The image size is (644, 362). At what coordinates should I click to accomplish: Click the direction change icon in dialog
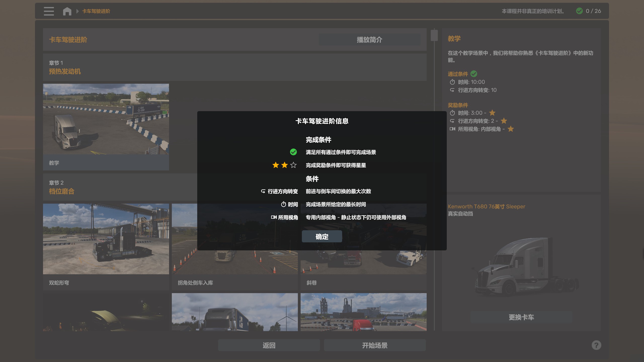coord(263,191)
